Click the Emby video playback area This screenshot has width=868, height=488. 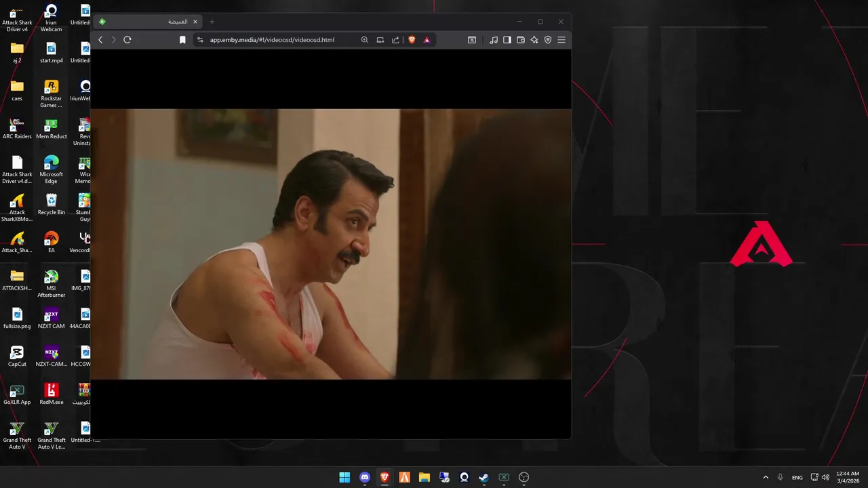tap(331, 244)
